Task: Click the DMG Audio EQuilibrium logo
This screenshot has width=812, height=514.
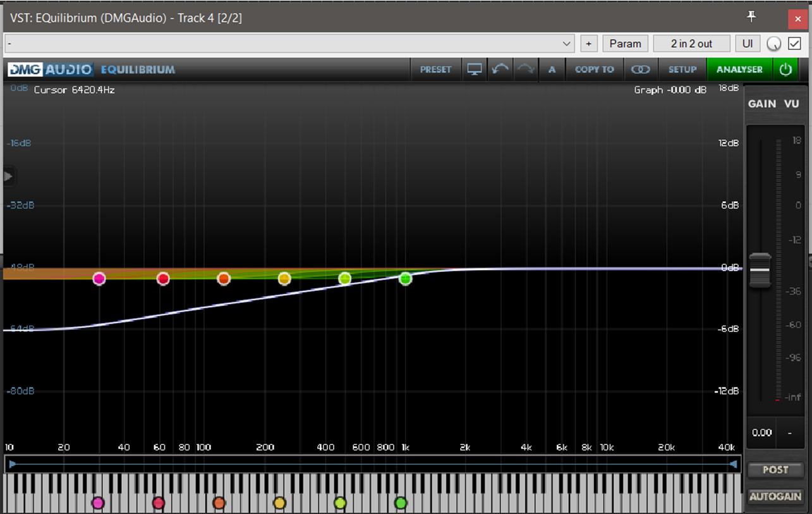Action: pos(92,70)
